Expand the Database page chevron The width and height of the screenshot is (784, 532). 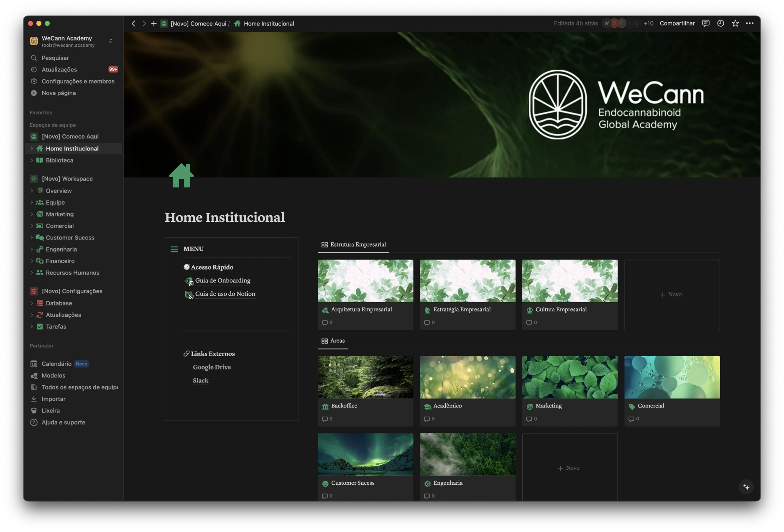(32, 303)
